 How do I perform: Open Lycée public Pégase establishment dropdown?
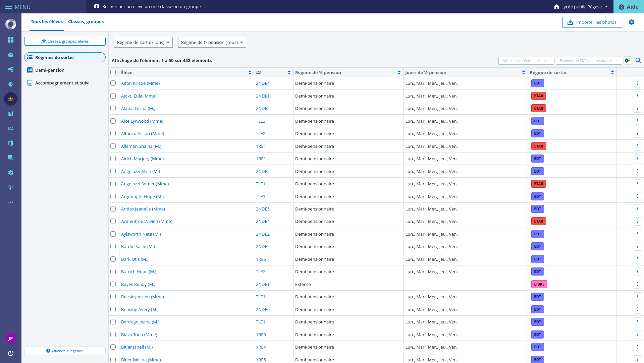(581, 7)
